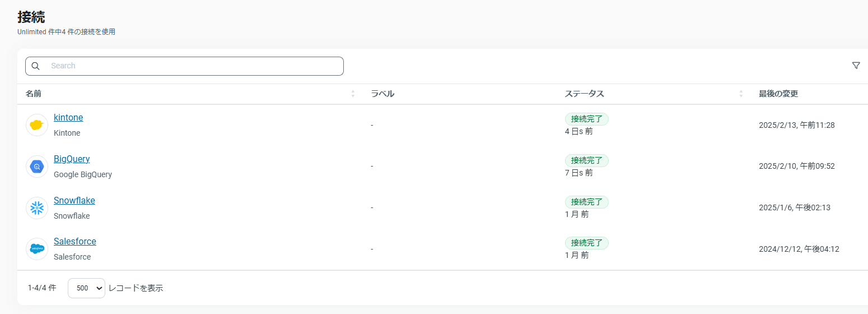Click the ラベル column header
The height and width of the screenshot is (314, 868).
pos(382,94)
